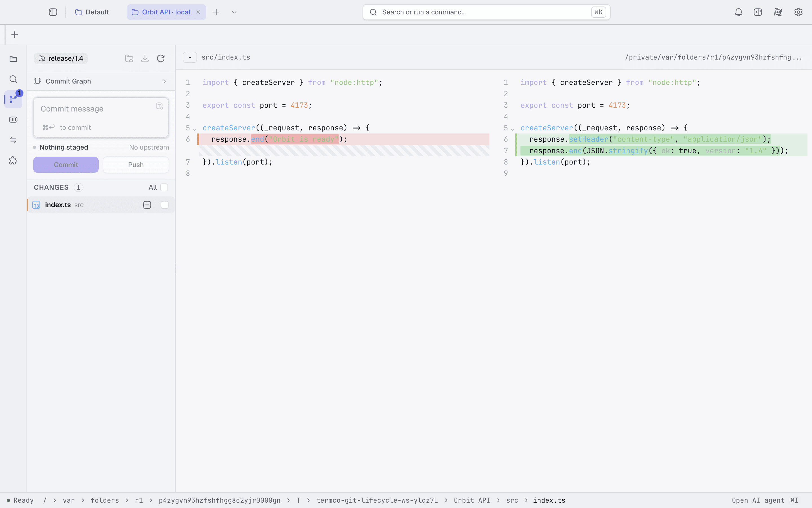Viewport: 812px width, 508px height.
Task: Click the Nothing staged status text
Action: (x=64, y=148)
